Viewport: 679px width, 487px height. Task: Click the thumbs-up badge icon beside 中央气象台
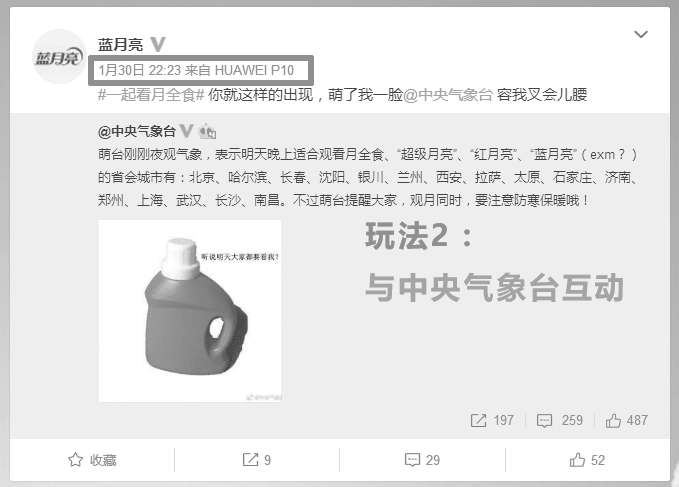coord(207,131)
